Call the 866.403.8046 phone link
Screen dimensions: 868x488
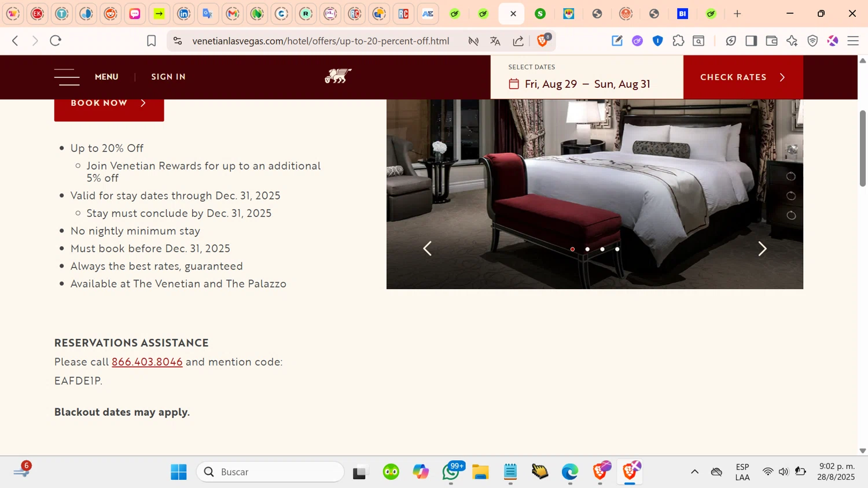[x=147, y=362]
